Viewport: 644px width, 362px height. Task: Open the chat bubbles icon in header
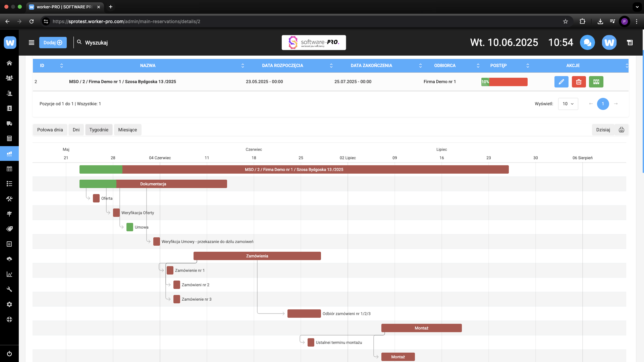pyautogui.click(x=587, y=43)
